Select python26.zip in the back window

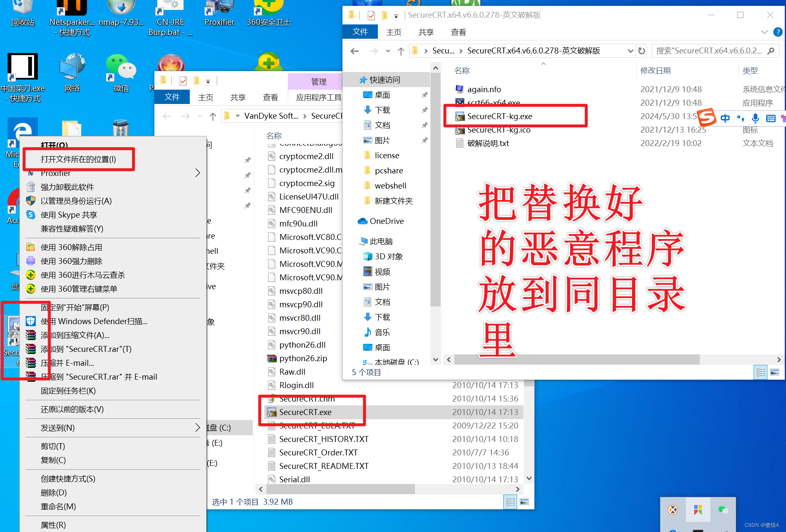tap(303, 358)
